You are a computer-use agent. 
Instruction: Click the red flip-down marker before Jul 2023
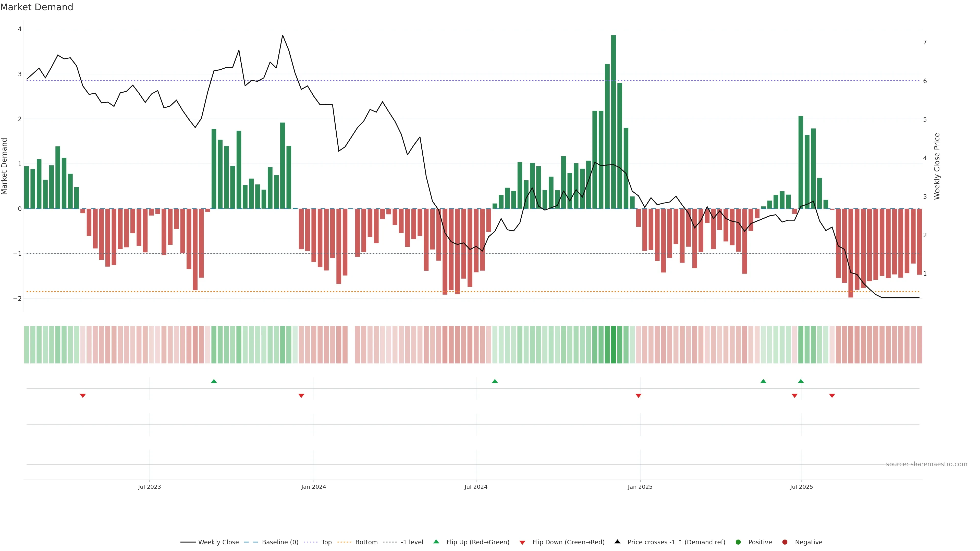pyautogui.click(x=82, y=395)
